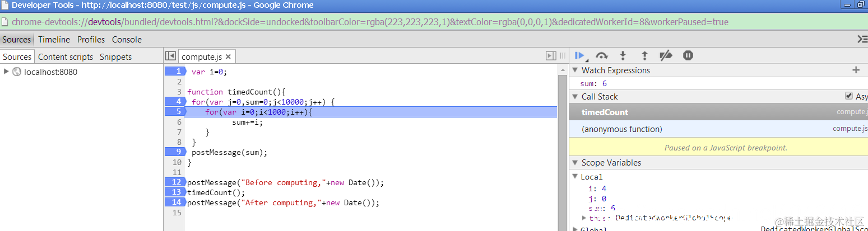Click the 'Before computing,' postMessage line
This screenshot has height=231, width=868.
tap(285, 182)
